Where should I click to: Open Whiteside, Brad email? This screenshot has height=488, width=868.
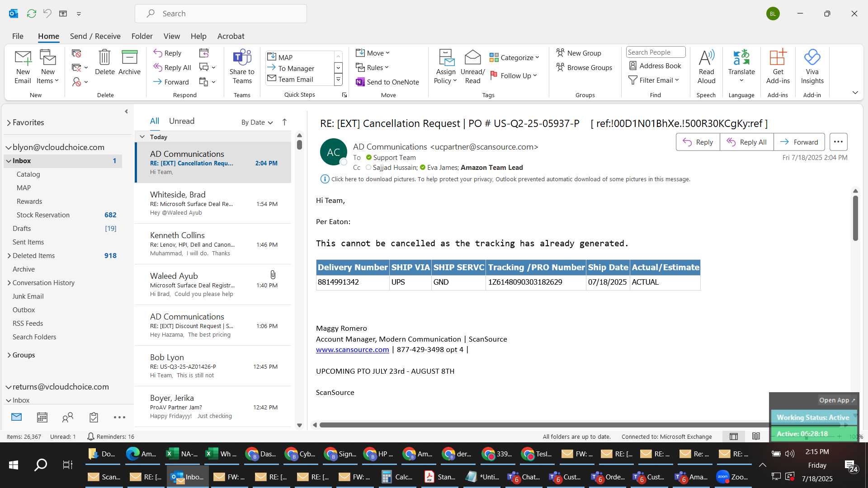[x=213, y=203]
